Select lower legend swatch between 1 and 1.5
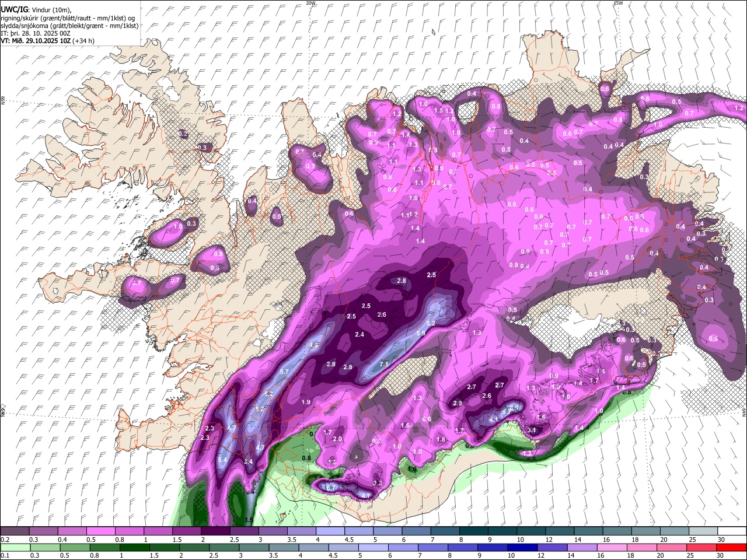747x560 pixels. click(135, 547)
